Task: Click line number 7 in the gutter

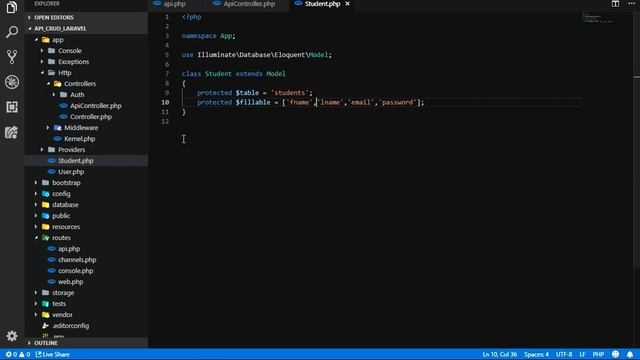Action: pyautogui.click(x=167, y=74)
